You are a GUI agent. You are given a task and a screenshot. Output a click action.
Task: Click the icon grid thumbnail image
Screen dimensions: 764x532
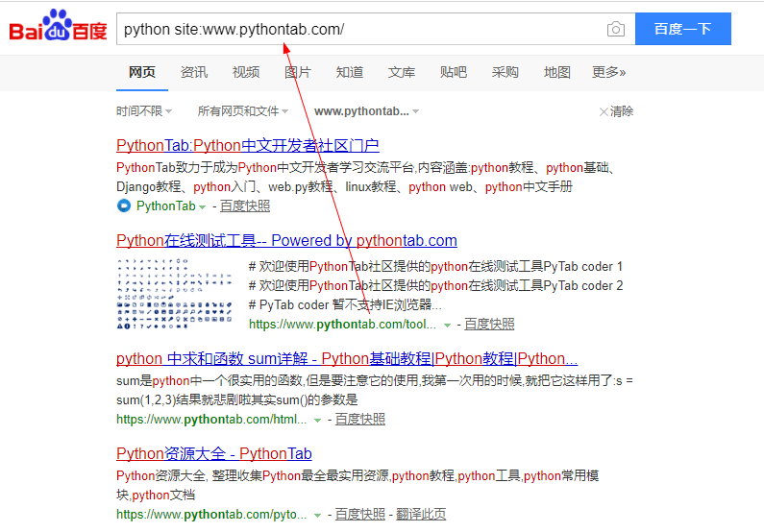click(x=175, y=294)
